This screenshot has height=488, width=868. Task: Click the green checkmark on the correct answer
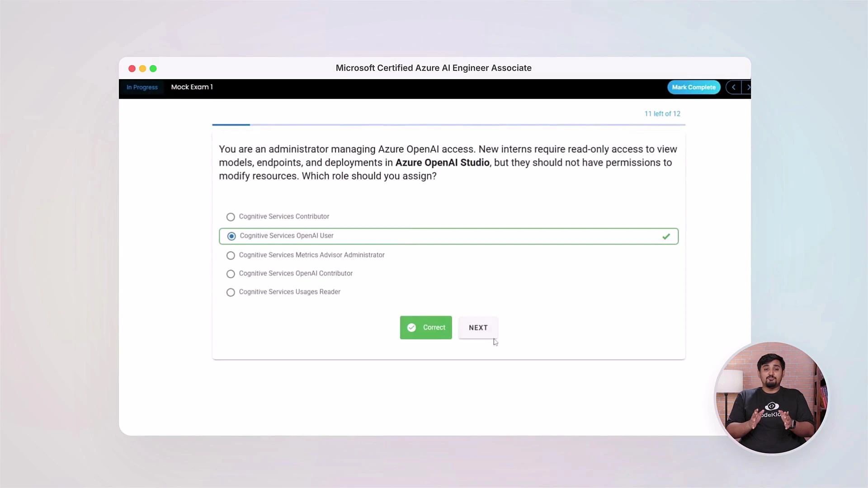[x=666, y=236]
